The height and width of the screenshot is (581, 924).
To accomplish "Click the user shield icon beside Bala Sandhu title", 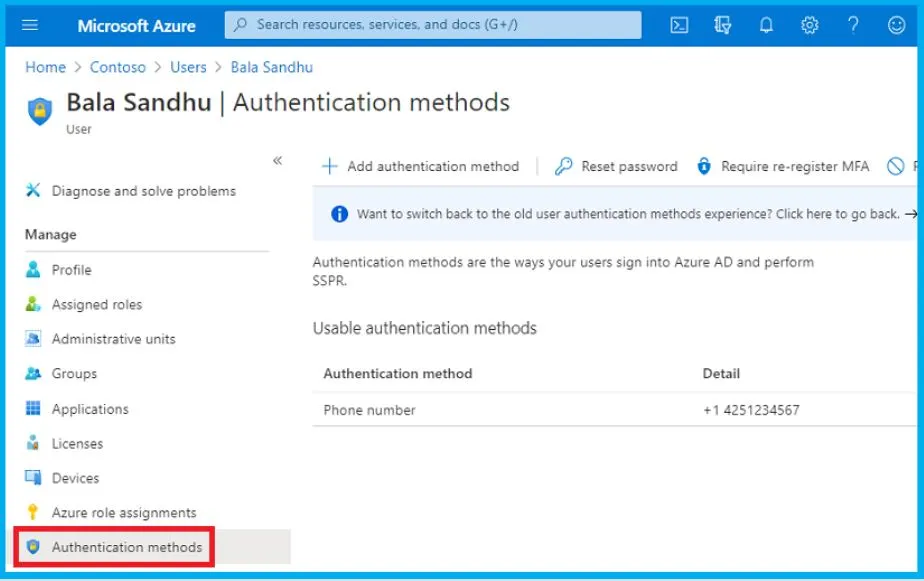I will point(39,111).
